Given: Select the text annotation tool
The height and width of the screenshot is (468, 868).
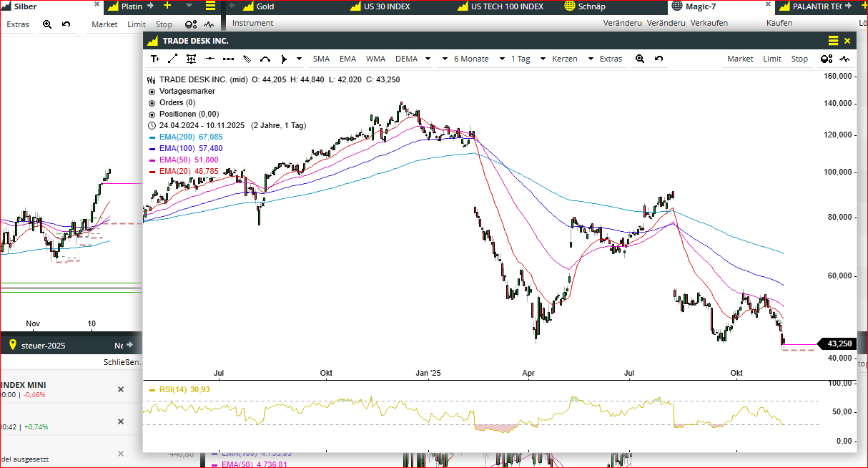Looking at the screenshot, I should pos(155,59).
